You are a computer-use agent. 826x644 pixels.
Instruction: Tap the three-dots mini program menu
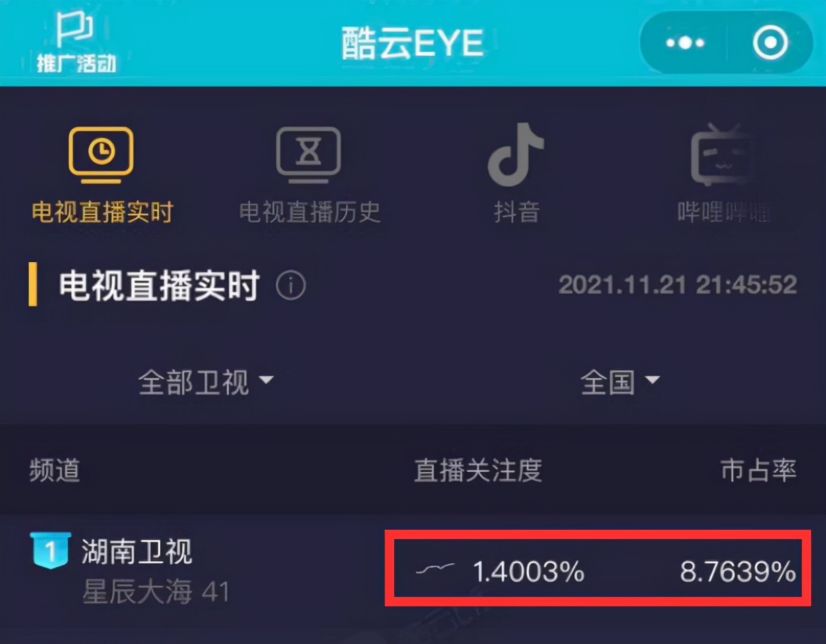click(685, 43)
